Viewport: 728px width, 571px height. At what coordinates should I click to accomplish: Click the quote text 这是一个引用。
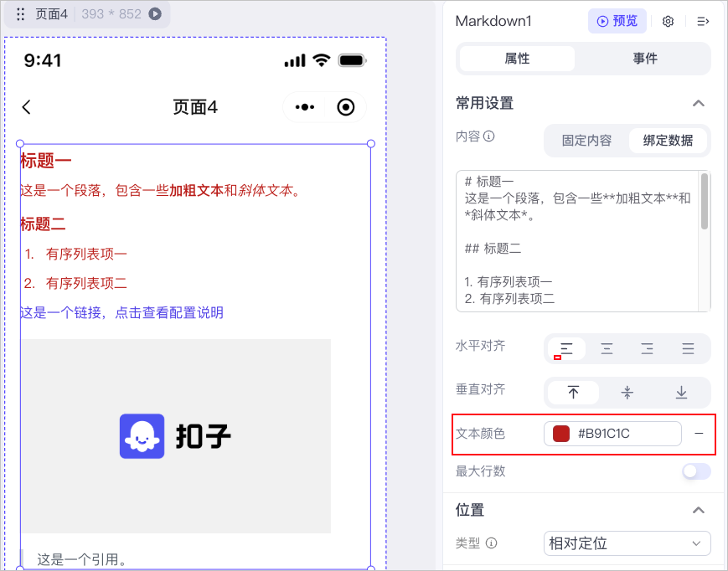[x=82, y=559]
